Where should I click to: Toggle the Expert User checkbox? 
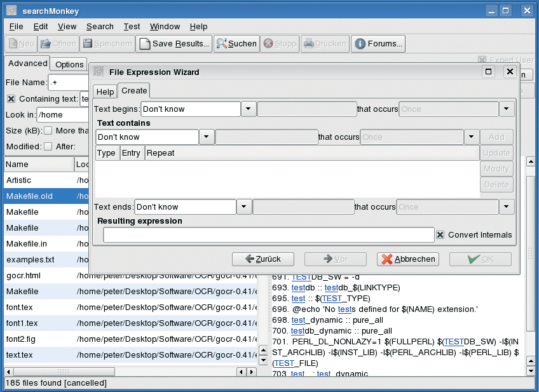[x=482, y=60]
